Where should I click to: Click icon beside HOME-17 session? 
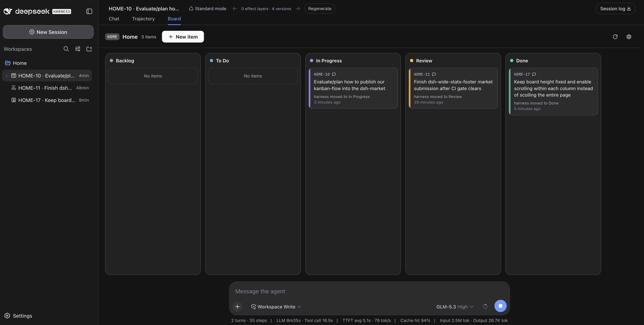pyautogui.click(x=14, y=100)
